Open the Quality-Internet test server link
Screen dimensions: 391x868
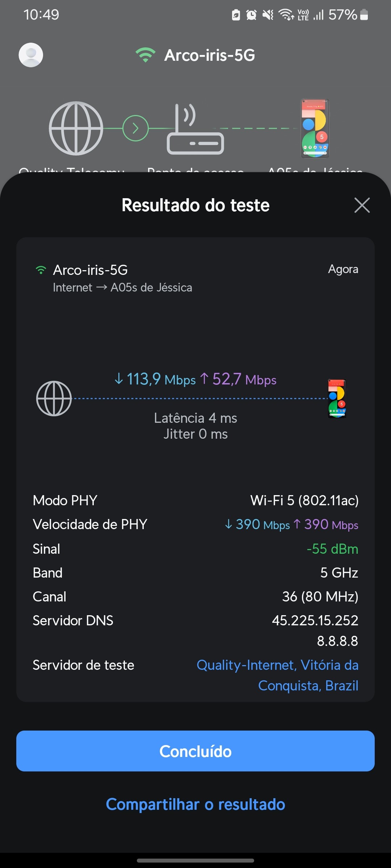tap(277, 675)
